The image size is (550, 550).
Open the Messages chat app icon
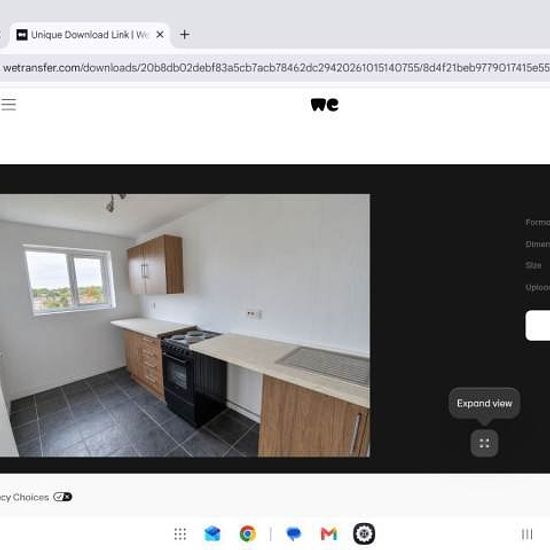pos(294,534)
